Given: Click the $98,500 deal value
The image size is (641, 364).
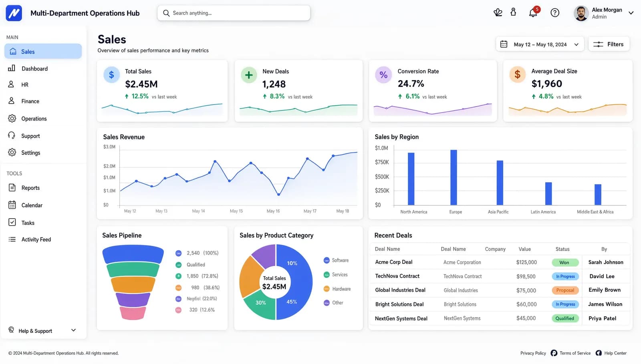Looking at the screenshot, I should pos(526,276).
